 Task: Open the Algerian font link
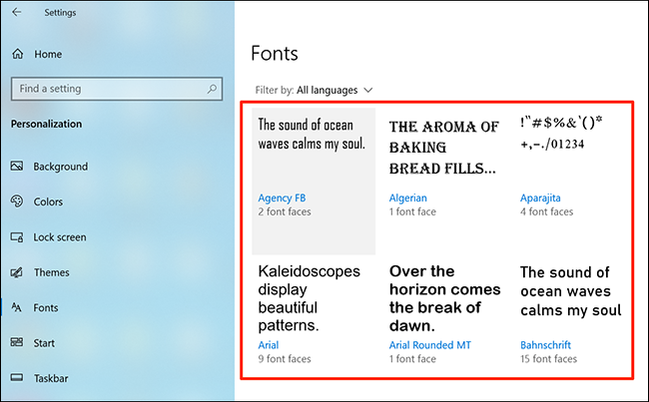point(408,198)
